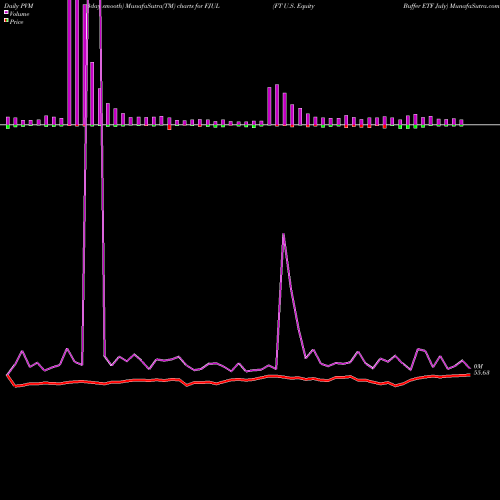Click the magenta Volume legend swatch
Screen dimensions: 500x500
[6, 13]
